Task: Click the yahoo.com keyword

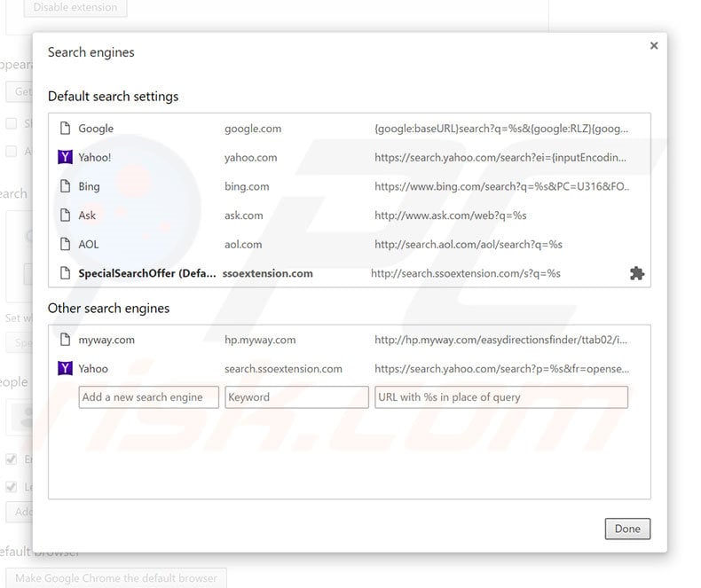Action: coord(251,158)
